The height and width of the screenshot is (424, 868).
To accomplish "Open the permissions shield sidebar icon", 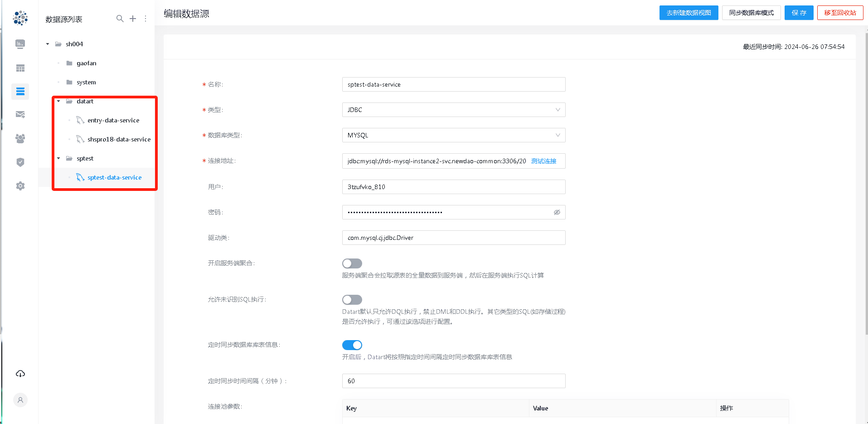I will pos(20,162).
